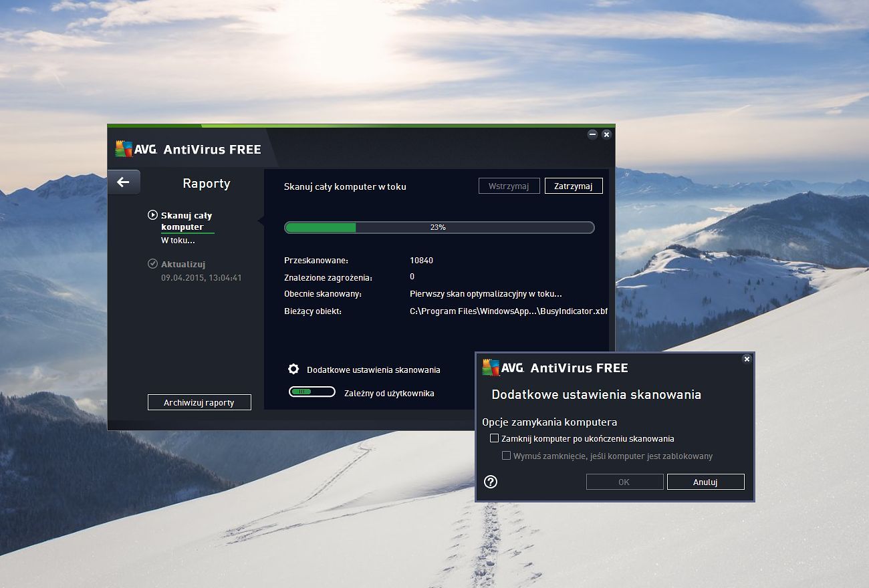Click the AVG logo in the settings dialog
This screenshot has width=869, height=588.
click(x=491, y=367)
